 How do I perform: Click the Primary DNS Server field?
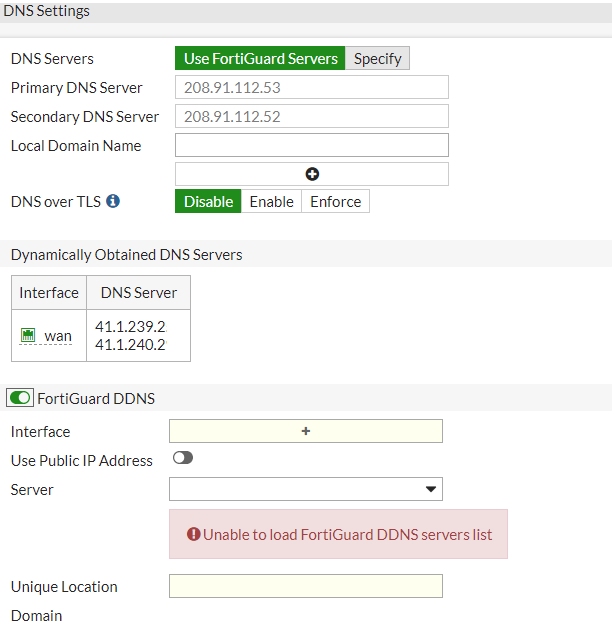(x=312, y=87)
